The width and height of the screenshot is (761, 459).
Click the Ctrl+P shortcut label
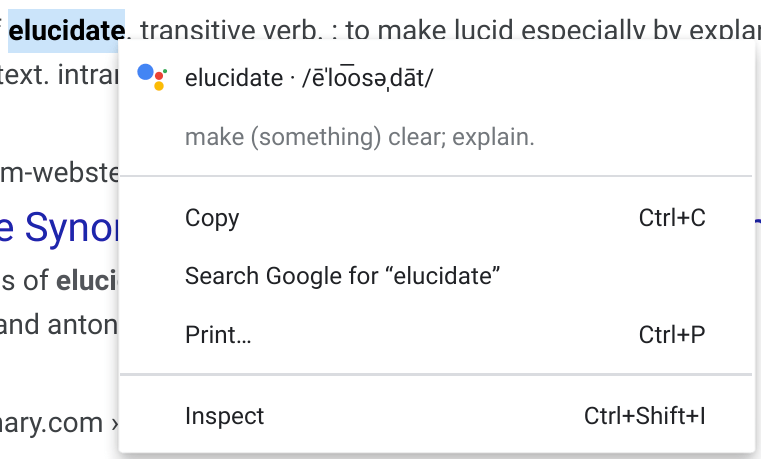(672, 334)
